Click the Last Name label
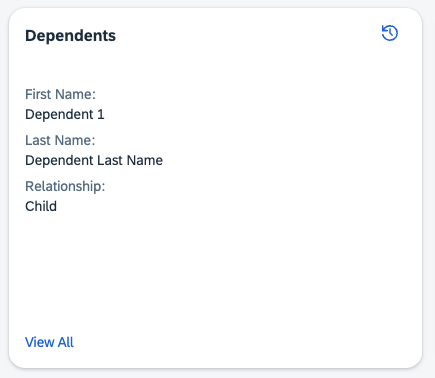This screenshot has height=378, width=435. [x=60, y=140]
